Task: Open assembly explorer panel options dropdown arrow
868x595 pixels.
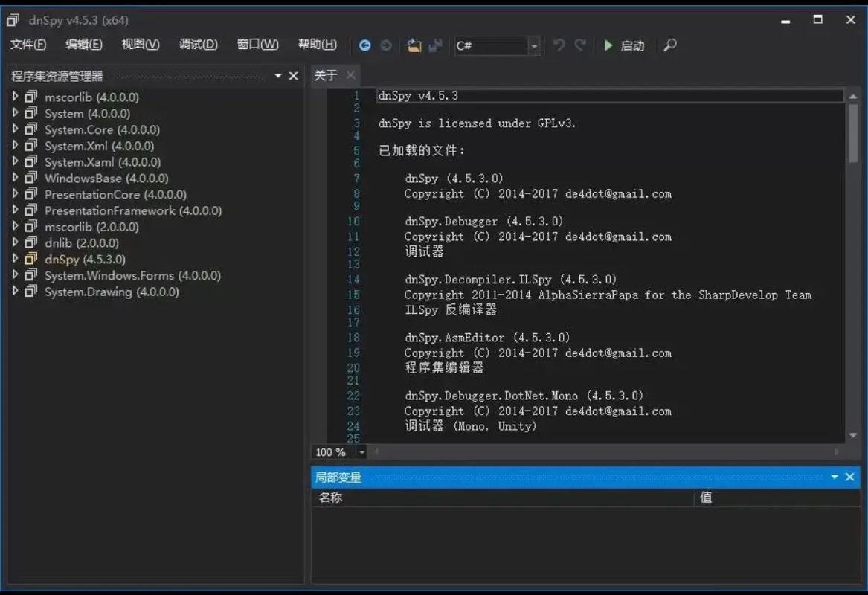Action: coord(278,76)
